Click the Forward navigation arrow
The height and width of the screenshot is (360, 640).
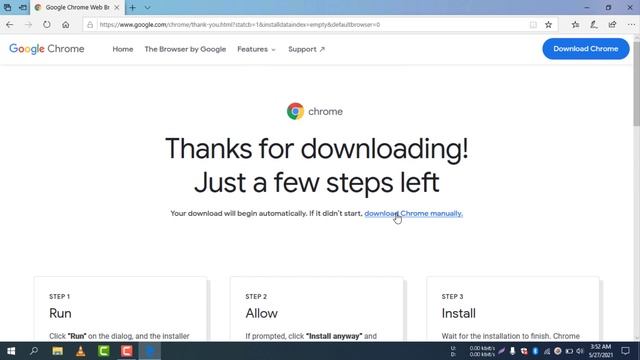[x=28, y=25]
